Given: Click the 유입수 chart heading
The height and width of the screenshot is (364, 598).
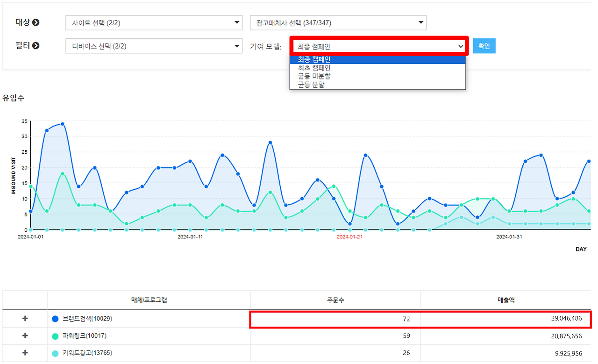Looking at the screenshot, I should 13,98.
